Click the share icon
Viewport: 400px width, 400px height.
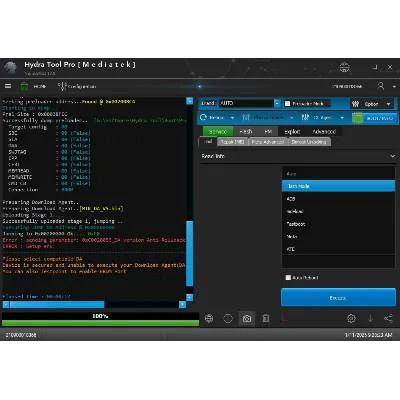389,318
